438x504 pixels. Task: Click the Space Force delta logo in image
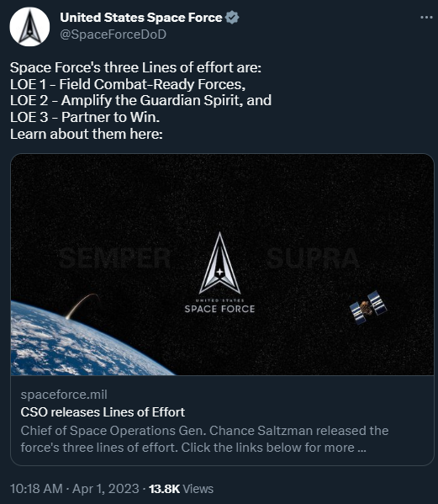[x=219, y=263]
